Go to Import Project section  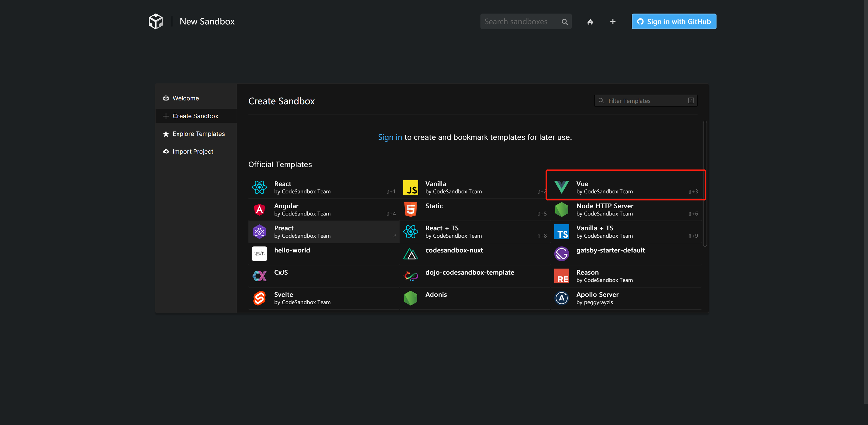click(192, 152)
